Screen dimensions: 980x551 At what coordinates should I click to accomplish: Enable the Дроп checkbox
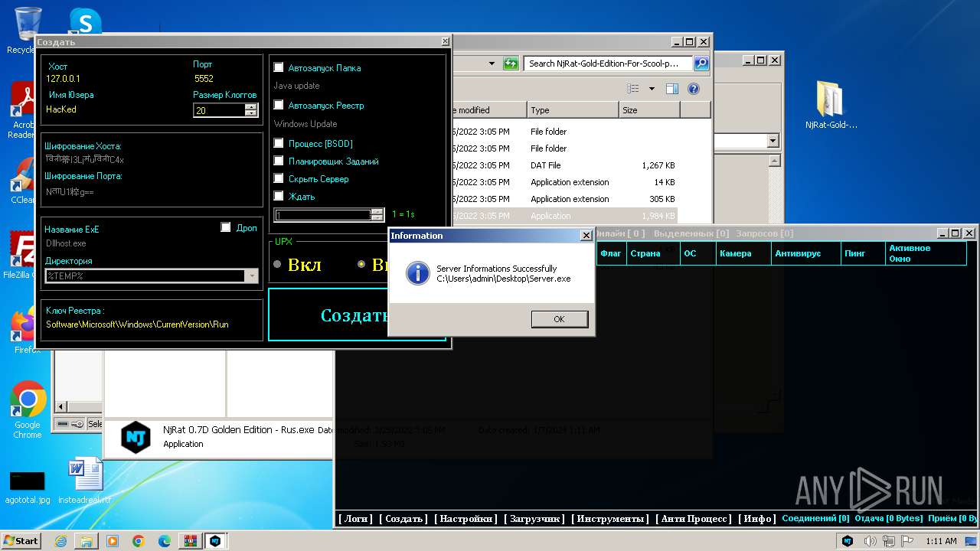click(x=225, y=227)
